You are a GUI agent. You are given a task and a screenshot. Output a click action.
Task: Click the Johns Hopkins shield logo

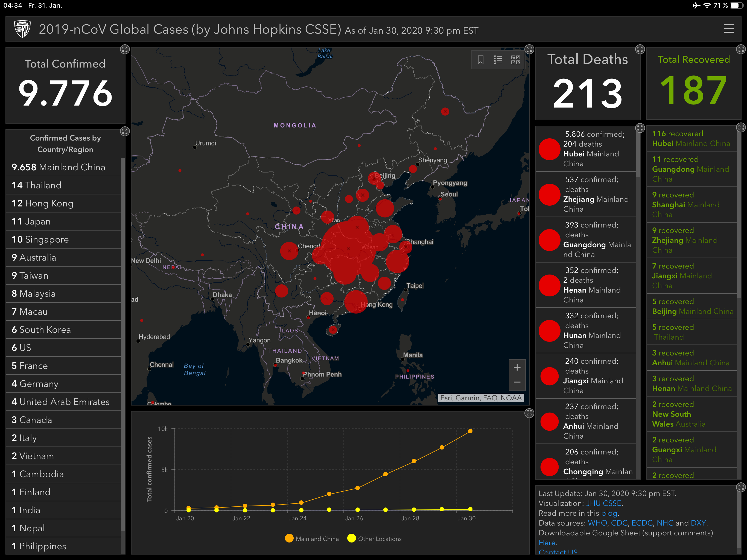[22, 29]
